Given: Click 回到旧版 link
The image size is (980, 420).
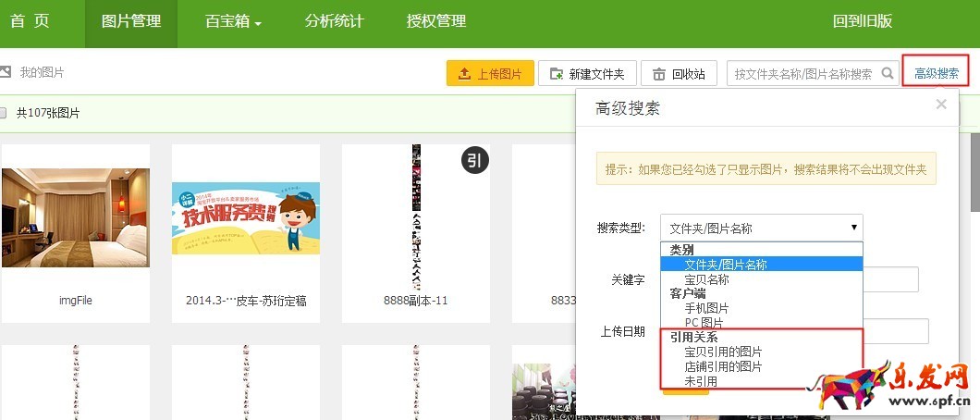Looking at the screenshot, I should [x=863, y=20].
